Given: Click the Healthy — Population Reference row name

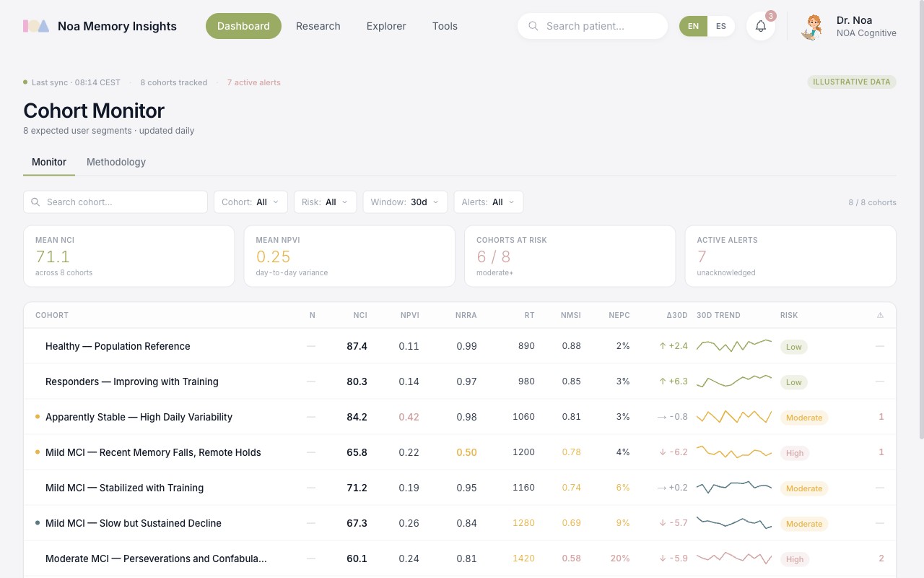Looking at the screenshot, I should point(118,346).
